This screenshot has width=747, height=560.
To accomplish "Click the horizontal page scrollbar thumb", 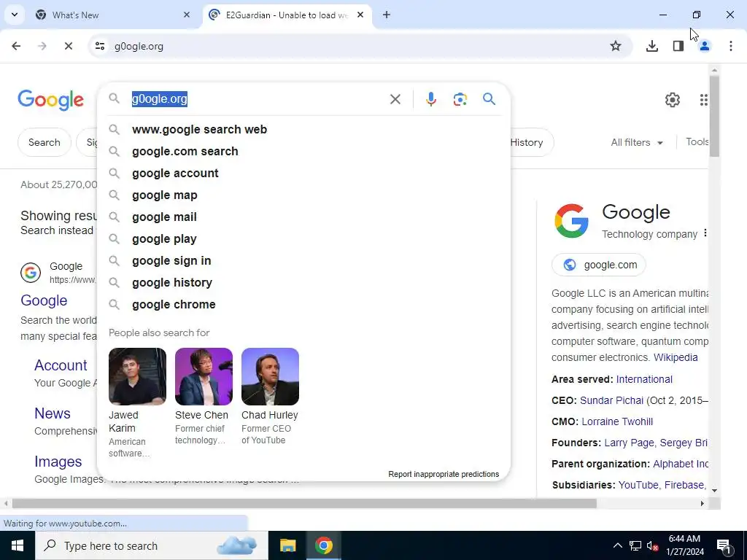I will point(304,504).
